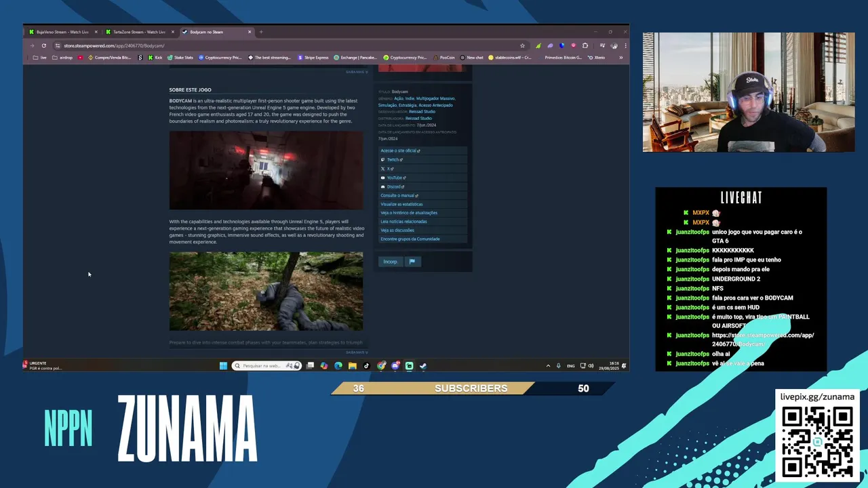Open the notifications bell in the tray
The height and width of the screenshot is (488, 868).
coord(623,365)
